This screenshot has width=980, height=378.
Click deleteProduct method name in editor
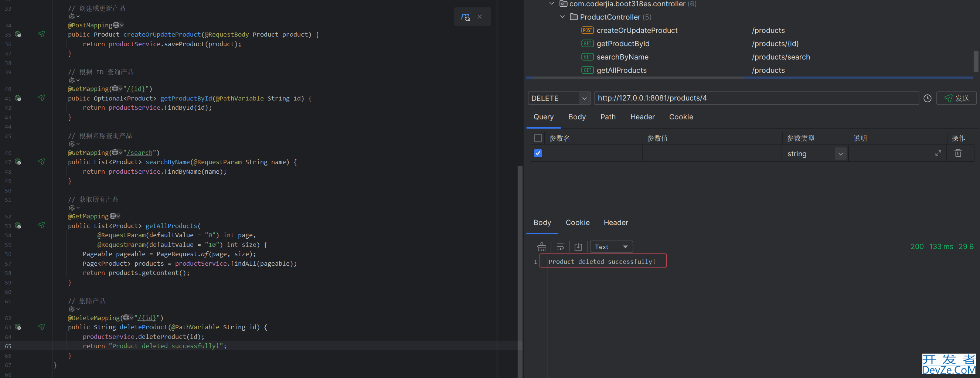[x=143, y=327]
